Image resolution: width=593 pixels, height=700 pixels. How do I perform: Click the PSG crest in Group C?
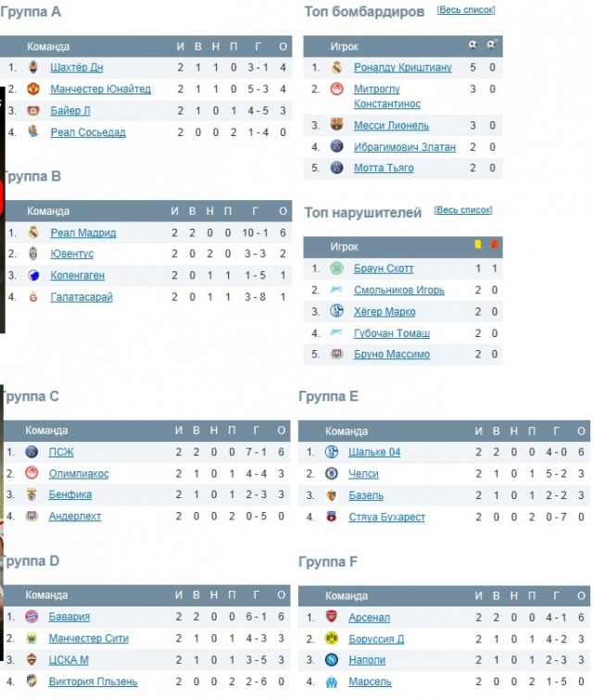coord(32,452)
